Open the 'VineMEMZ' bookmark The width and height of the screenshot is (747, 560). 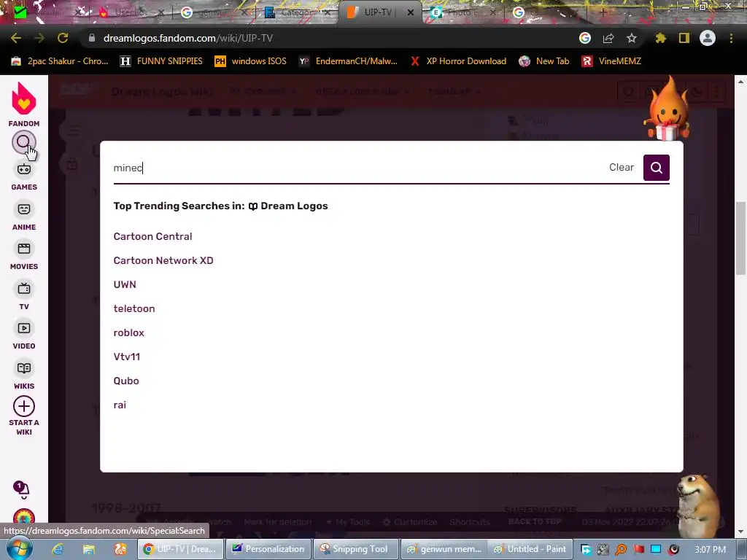pos(611,61)
